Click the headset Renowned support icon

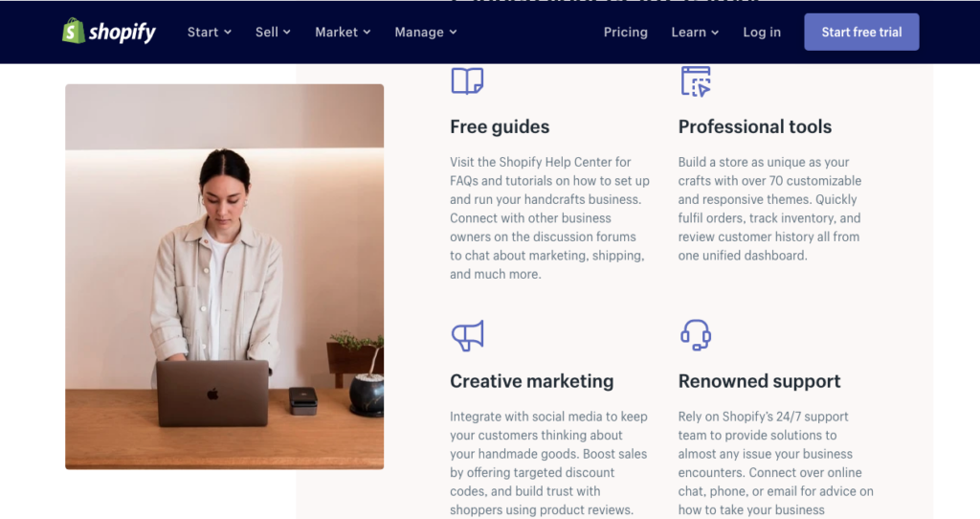pyautogui.click(x=696, y=334)
